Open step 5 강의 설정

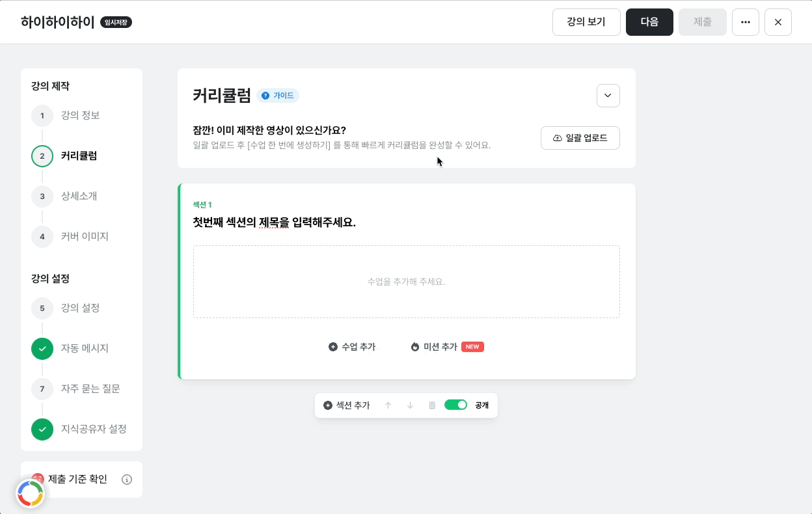(x=65, y=308)
